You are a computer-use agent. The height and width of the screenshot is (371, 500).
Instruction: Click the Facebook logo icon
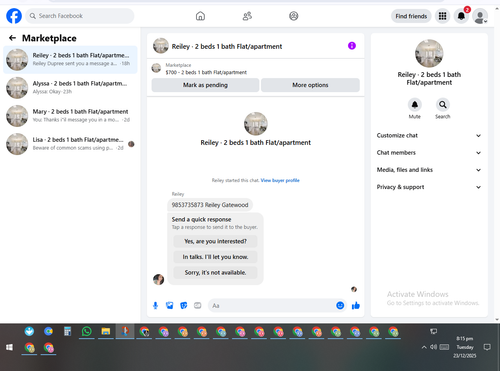click(14, 16)
